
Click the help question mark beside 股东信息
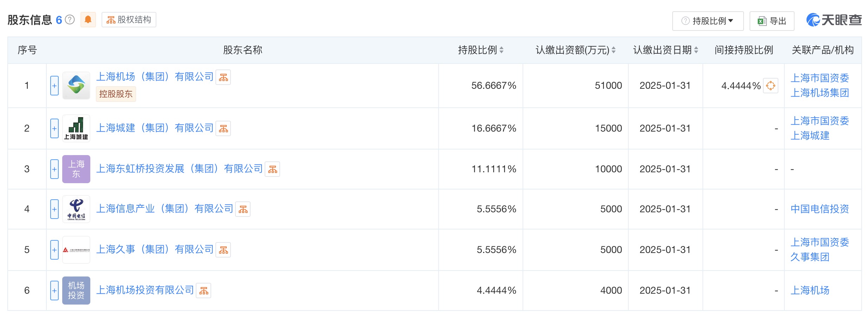pyautogui.click(x=70, y=20)
